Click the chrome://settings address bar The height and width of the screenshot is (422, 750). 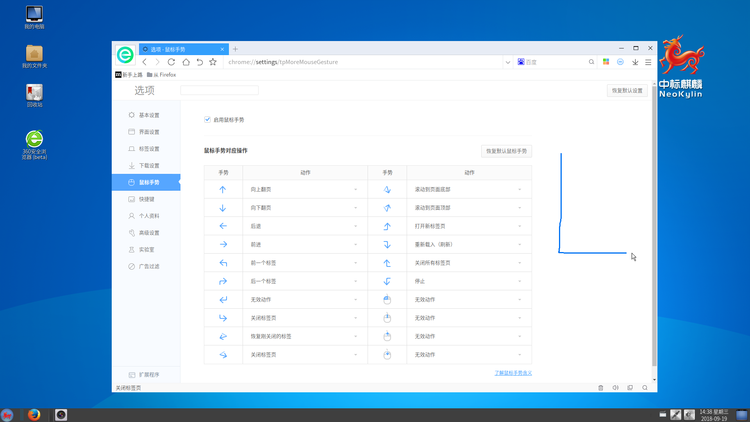coord(364,62)
